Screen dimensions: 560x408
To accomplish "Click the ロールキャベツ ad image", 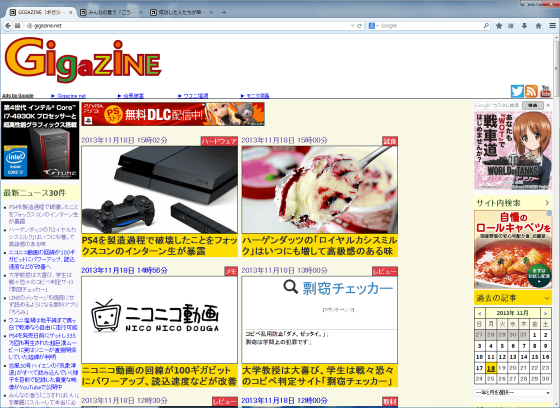I will tap(513, 249).
